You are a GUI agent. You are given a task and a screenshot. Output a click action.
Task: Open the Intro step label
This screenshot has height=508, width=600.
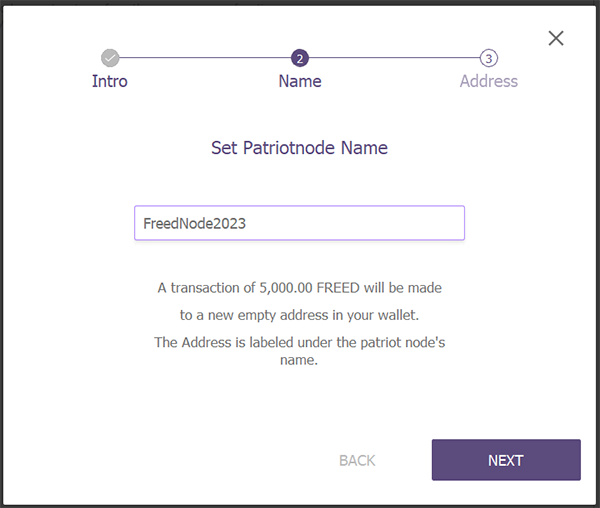coord(110,81)
